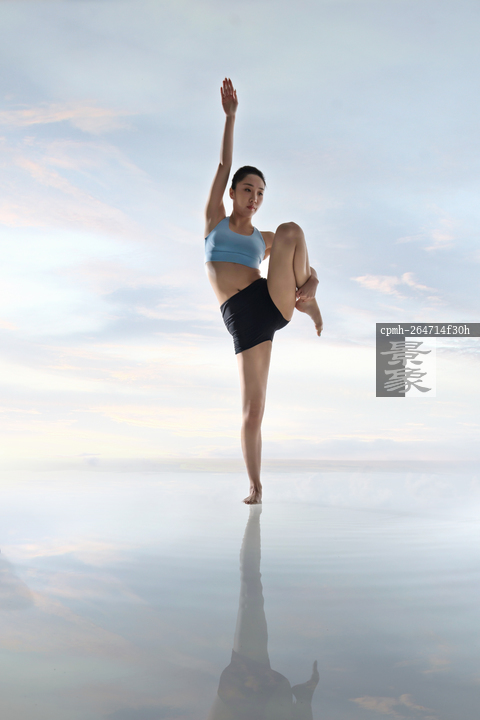Click the reflected foot near bottom edge
Viewport: 480px width, 720px height.
311,681
